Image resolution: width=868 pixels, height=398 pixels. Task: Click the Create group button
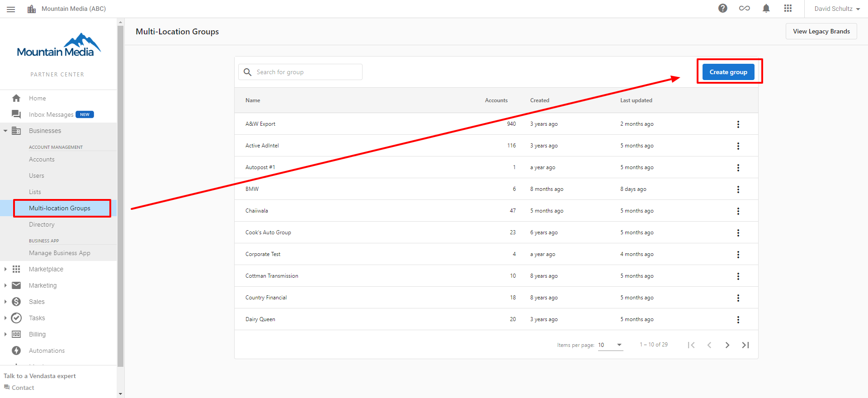728,72
